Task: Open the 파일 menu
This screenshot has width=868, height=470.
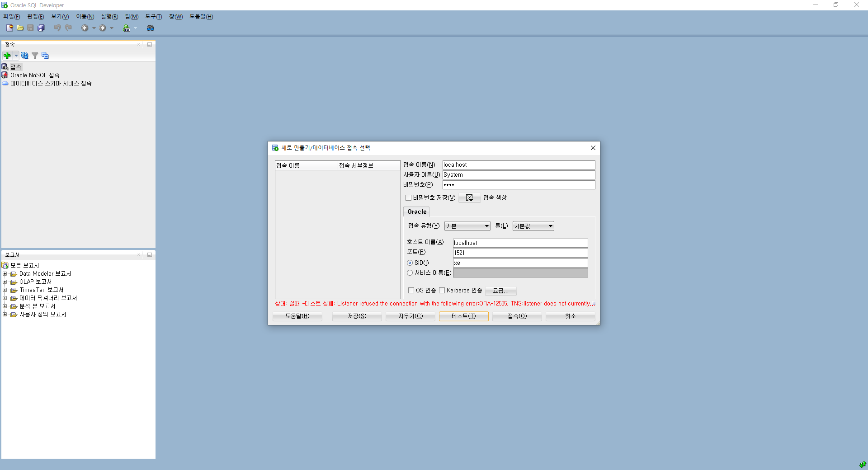Action: [11, 16]
